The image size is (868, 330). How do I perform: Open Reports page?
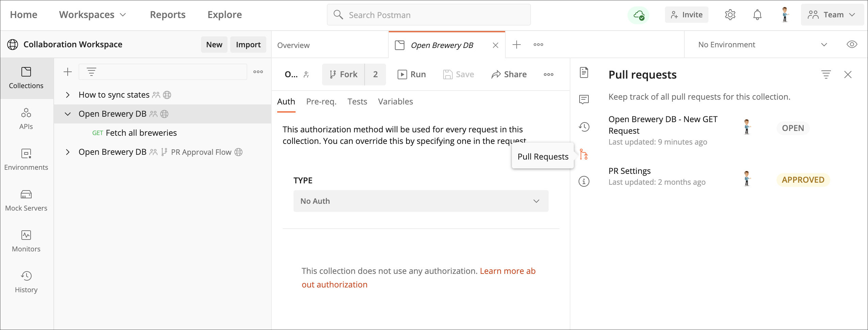tap(168, 15)
